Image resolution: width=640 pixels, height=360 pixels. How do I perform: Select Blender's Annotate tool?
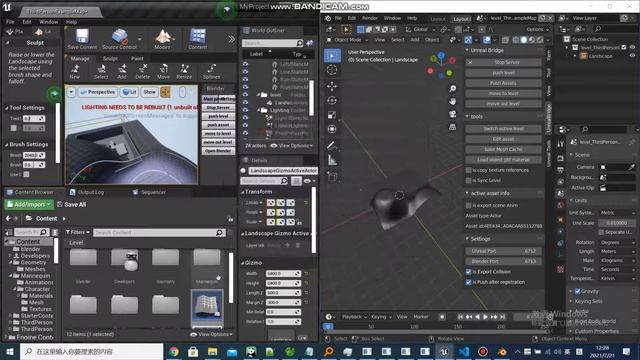332,145
